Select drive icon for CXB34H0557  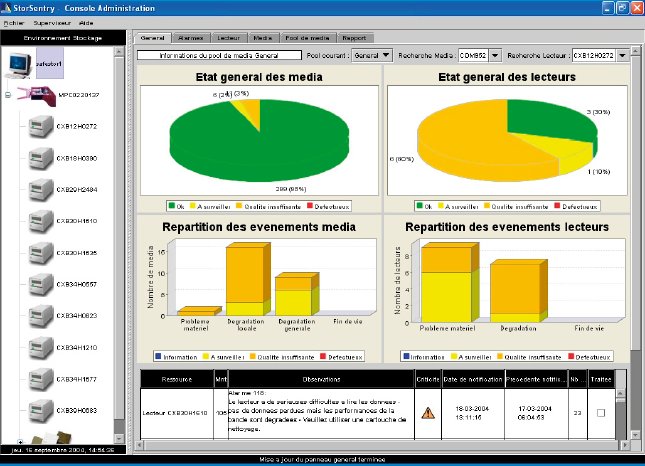click(41, 285)
